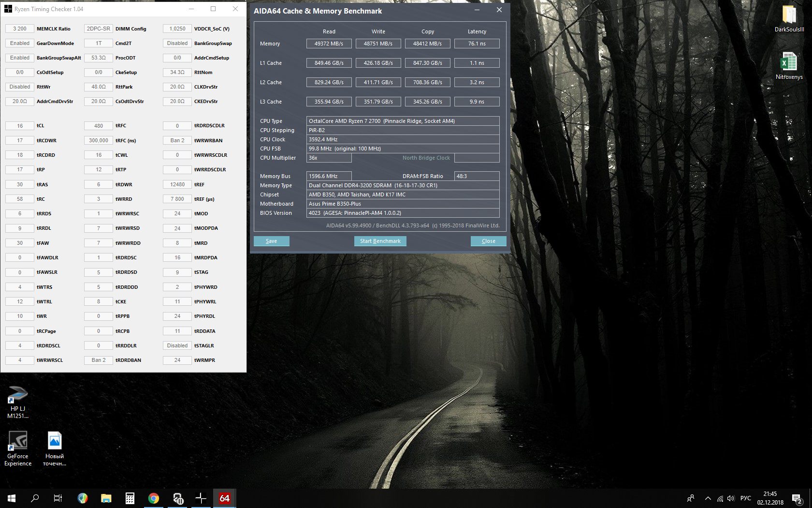Viewport: 812px width, 508px height.
Task: Open the clock and calendar flyout
Action: 770,498
